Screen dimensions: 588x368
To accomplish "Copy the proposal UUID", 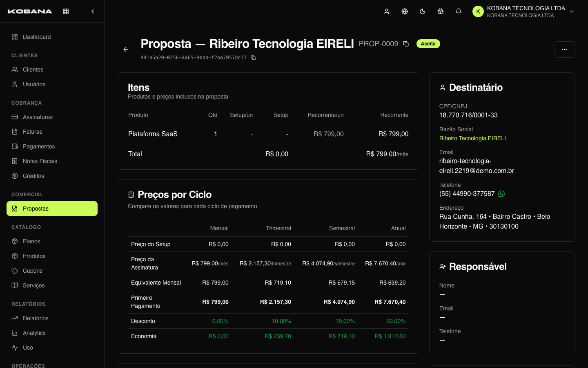I will pyautogui.click(x=253, y=58).
